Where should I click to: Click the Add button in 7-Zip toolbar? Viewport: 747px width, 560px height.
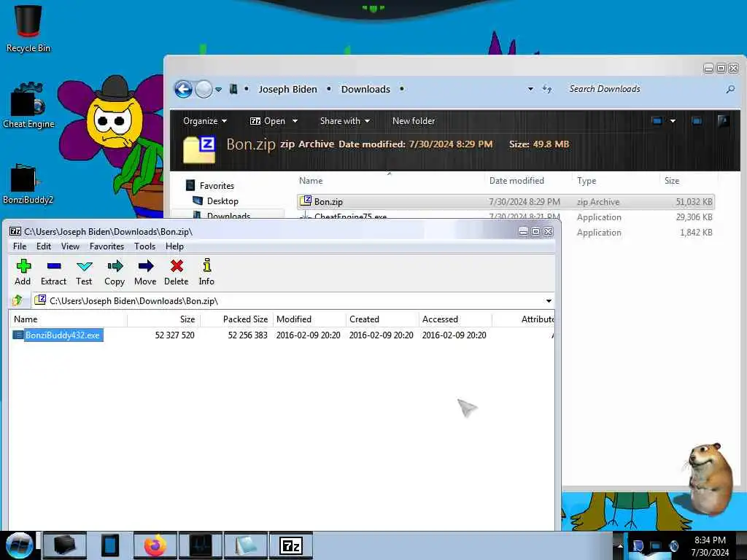23,272
